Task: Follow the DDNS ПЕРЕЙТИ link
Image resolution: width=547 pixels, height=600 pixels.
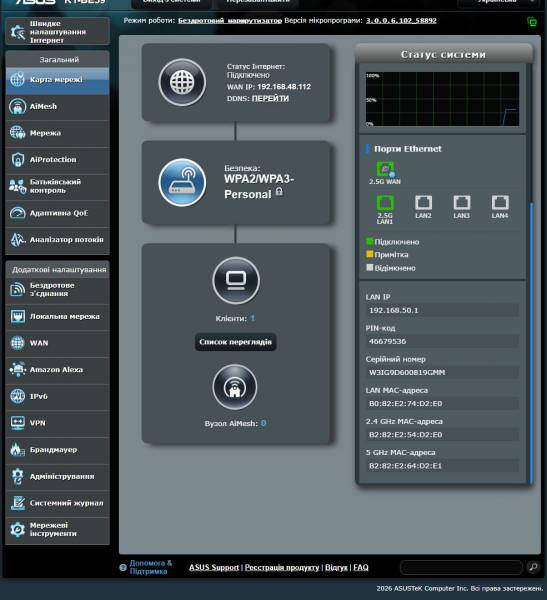Action: click(270, 98)
